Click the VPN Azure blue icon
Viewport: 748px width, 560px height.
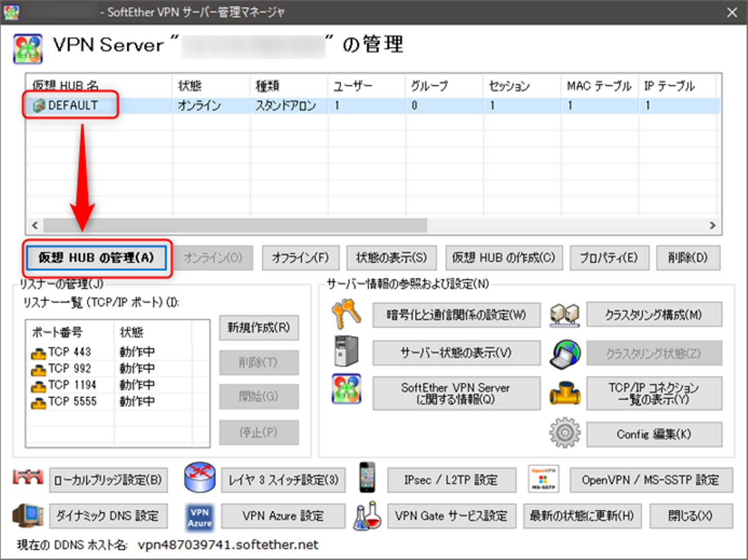pyautogui.click(x=200, y=517)
